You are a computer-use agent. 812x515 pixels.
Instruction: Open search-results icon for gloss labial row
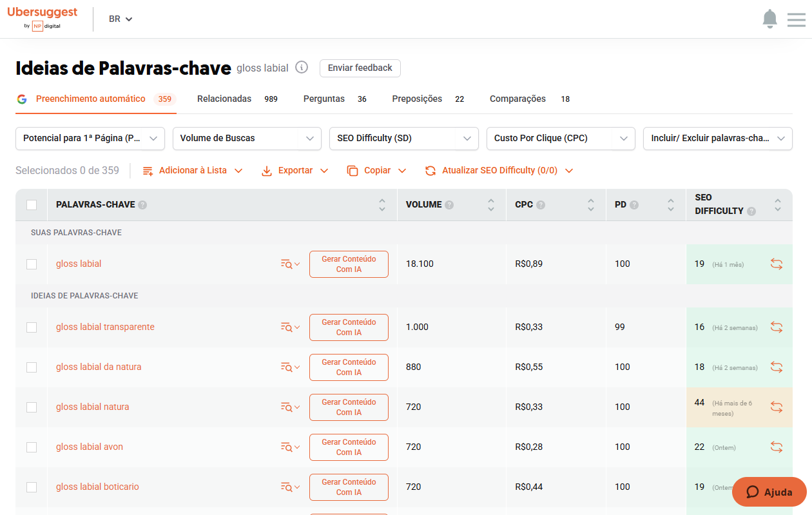(x=290, y=264)
